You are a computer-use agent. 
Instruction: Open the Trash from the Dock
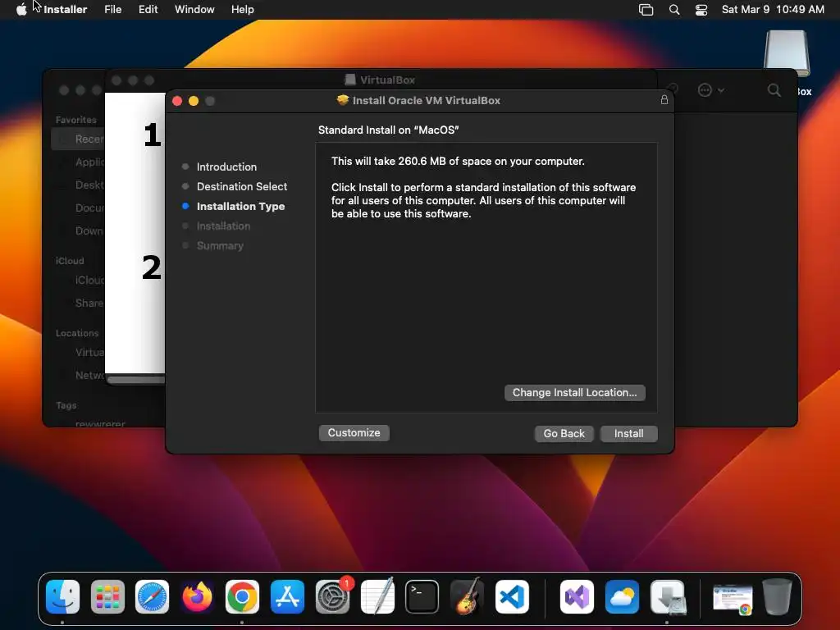click(777, 597)
